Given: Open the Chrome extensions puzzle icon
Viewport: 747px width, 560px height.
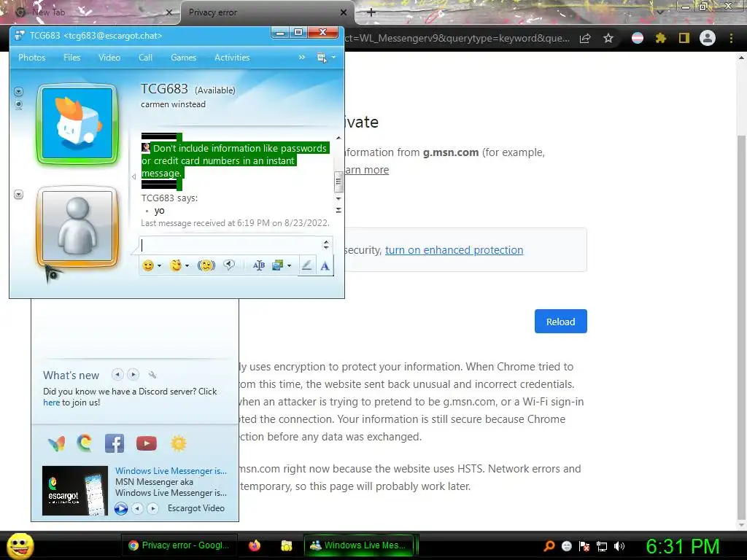Looking at the screenshot, I should coord(660,38).
